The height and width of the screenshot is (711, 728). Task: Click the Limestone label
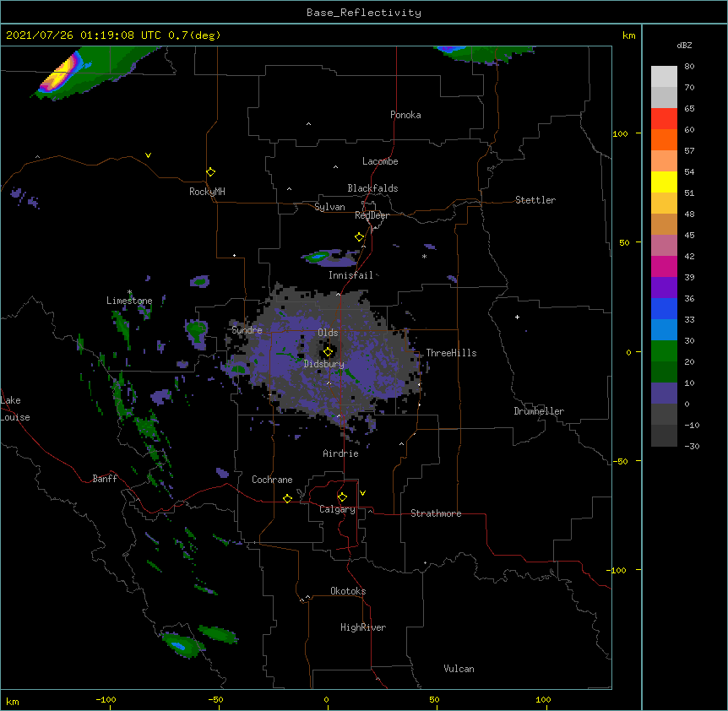[129, 301]
